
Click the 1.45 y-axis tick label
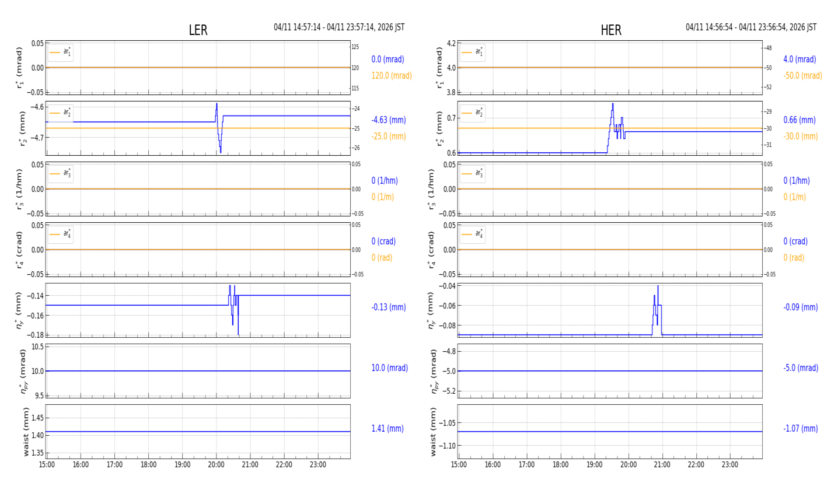pyautogui.click(x=37, y=418)
